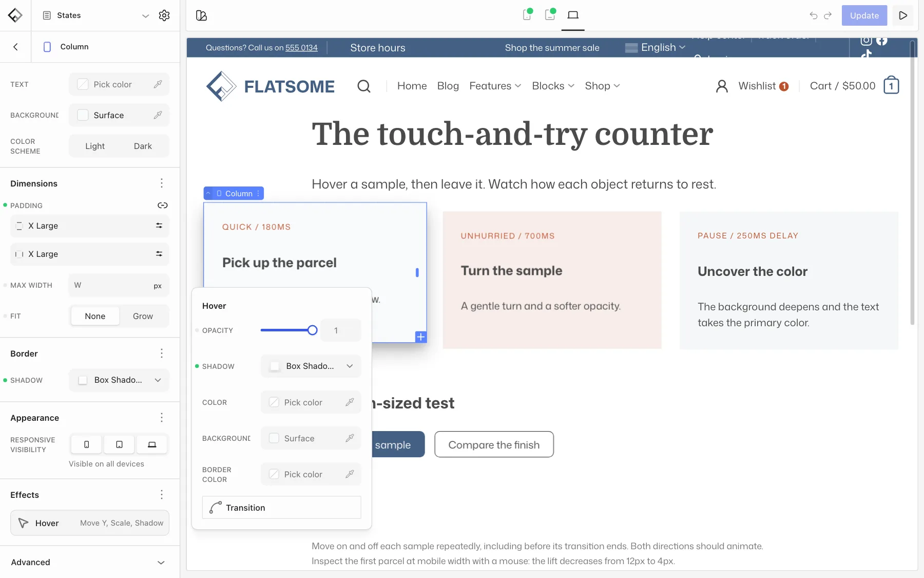The height and width of the screenshot is (578, 924).
Task: Open Effects section options menu
Action: pyautogui.click(x=162, y=495)
